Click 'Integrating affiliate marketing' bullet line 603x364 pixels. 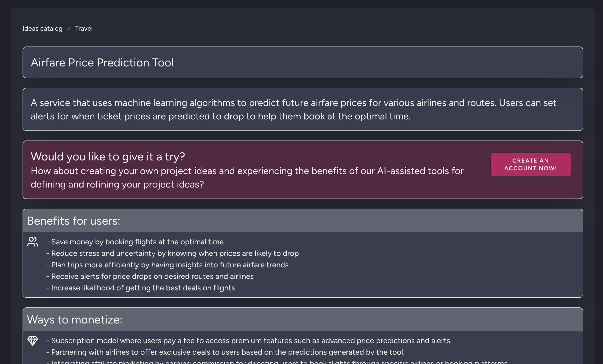coord(277,362)
